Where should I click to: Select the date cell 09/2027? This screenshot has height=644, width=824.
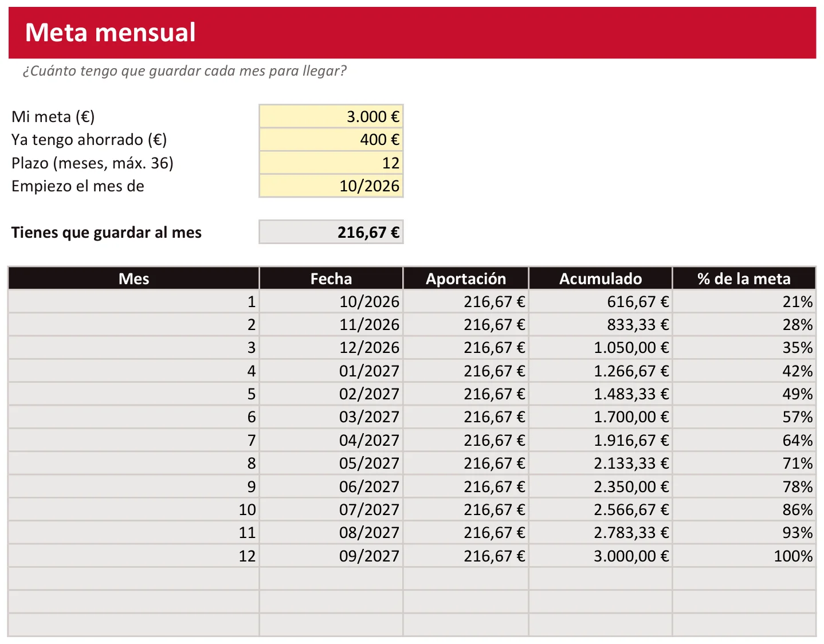click(331, 556)
